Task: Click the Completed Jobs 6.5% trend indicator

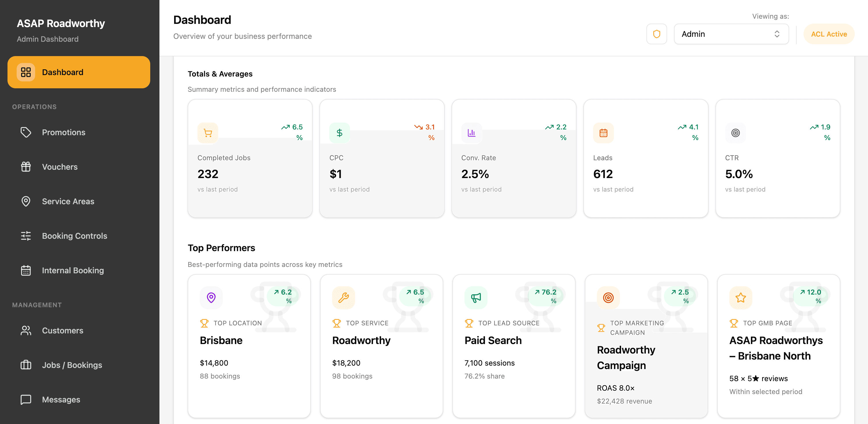Action: pos(292,132)
